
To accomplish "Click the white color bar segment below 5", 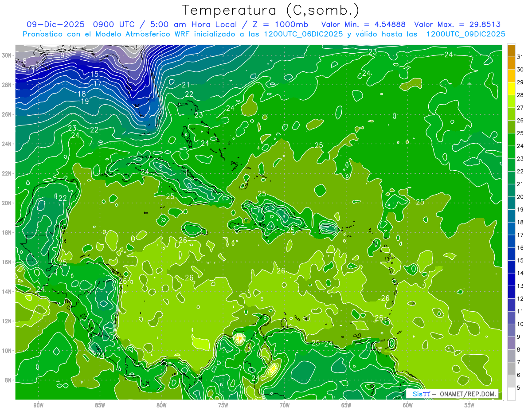I will [x=511, y=394].
